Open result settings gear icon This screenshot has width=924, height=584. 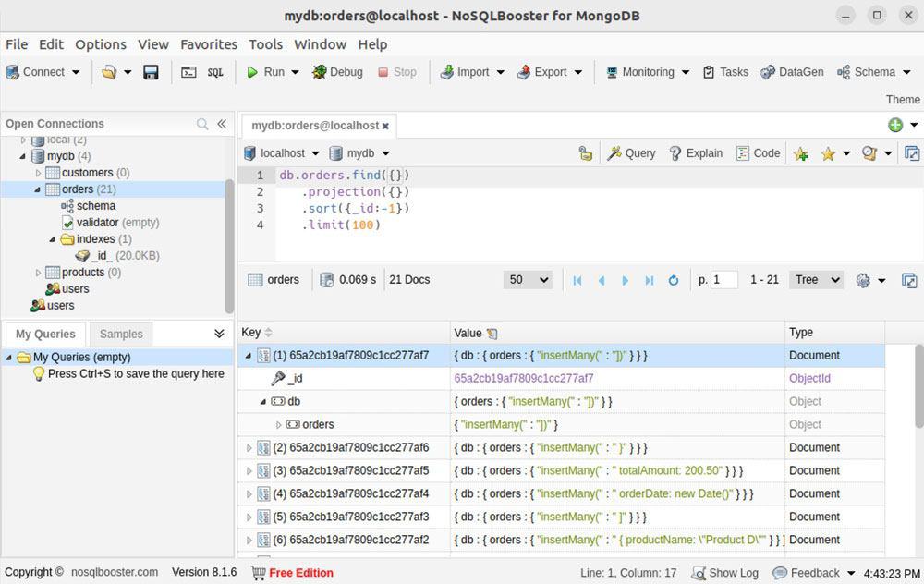(863, 281)
